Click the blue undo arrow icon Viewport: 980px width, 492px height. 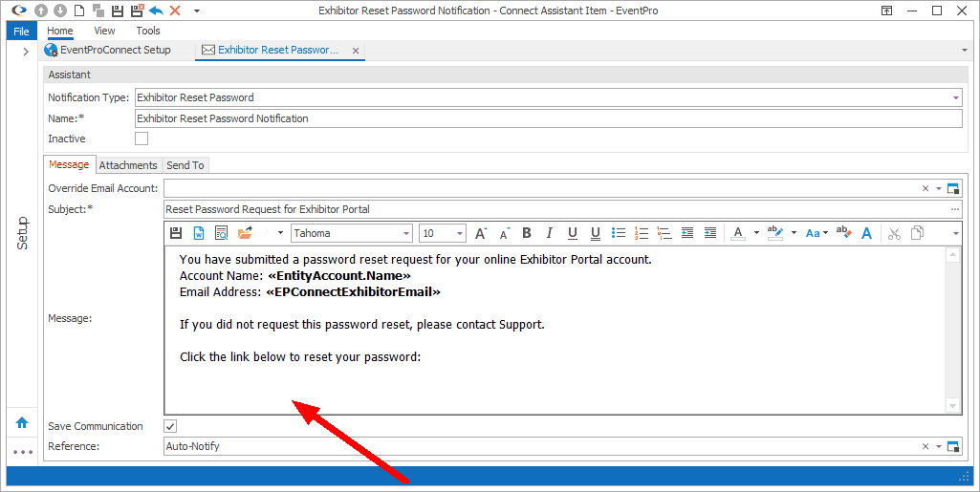[x=156, y=11]
